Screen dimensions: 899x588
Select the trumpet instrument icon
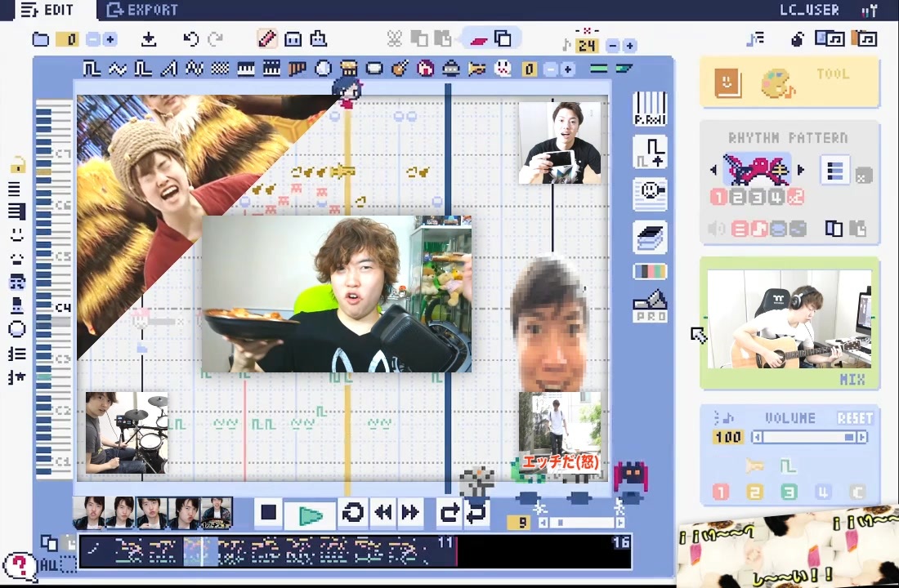477,69
